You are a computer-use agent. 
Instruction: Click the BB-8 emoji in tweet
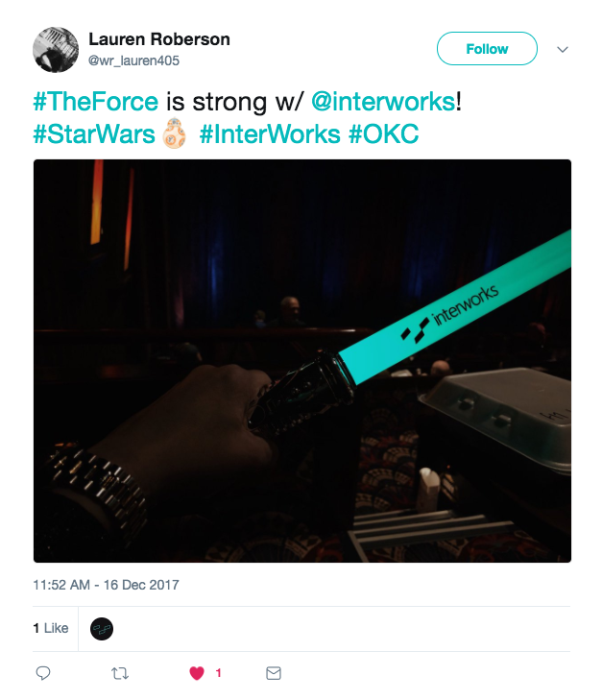pyautogui.click(x=175, y=133)
